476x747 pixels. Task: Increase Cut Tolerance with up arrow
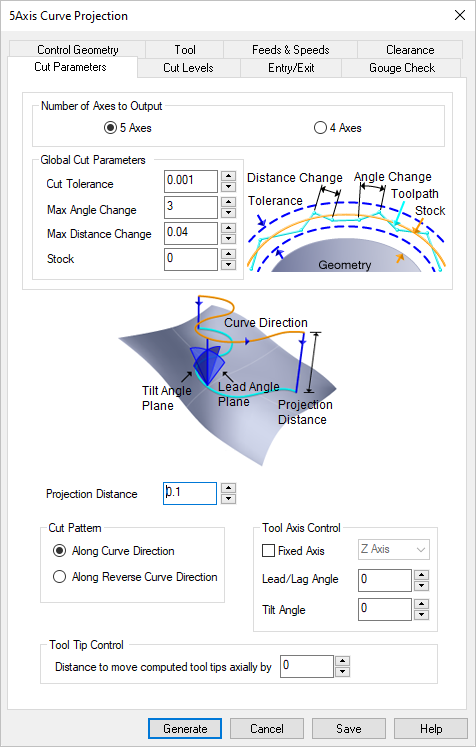tap(229, 176)
